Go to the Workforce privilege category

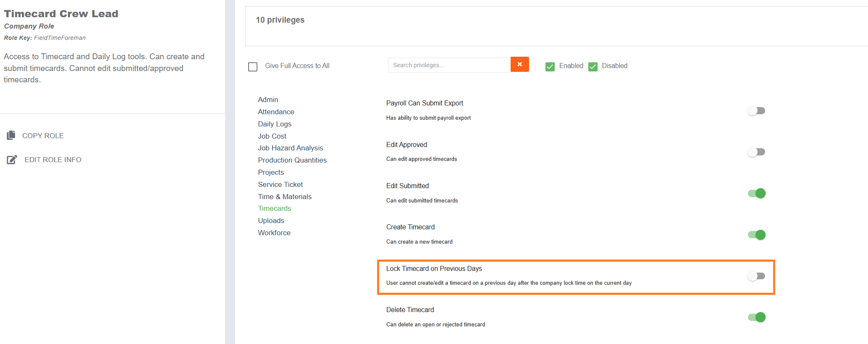point(274,233)
